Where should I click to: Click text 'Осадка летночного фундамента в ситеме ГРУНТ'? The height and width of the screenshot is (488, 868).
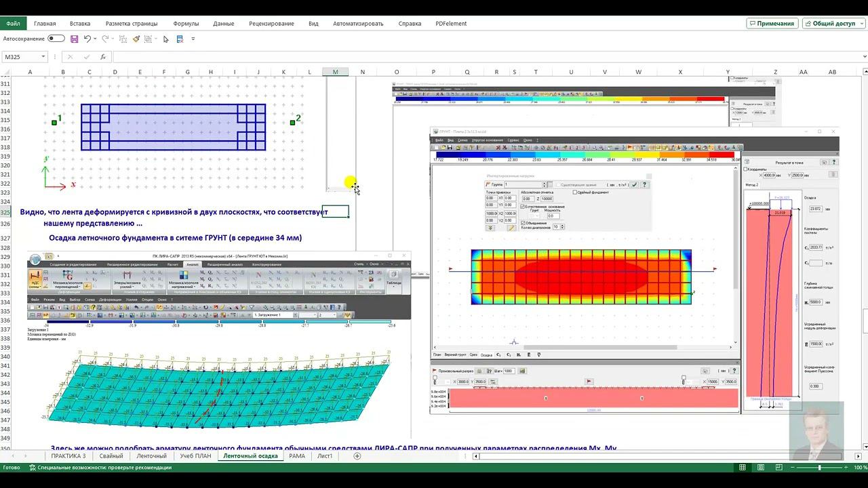(x=138, y=238)
